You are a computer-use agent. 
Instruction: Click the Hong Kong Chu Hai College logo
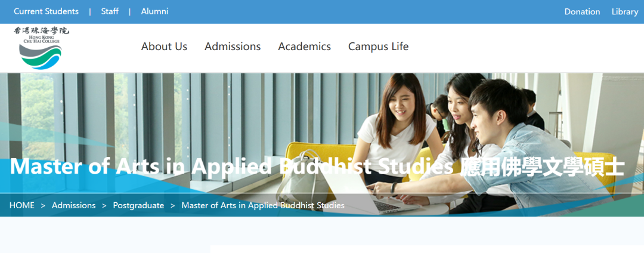coord(41,48)
